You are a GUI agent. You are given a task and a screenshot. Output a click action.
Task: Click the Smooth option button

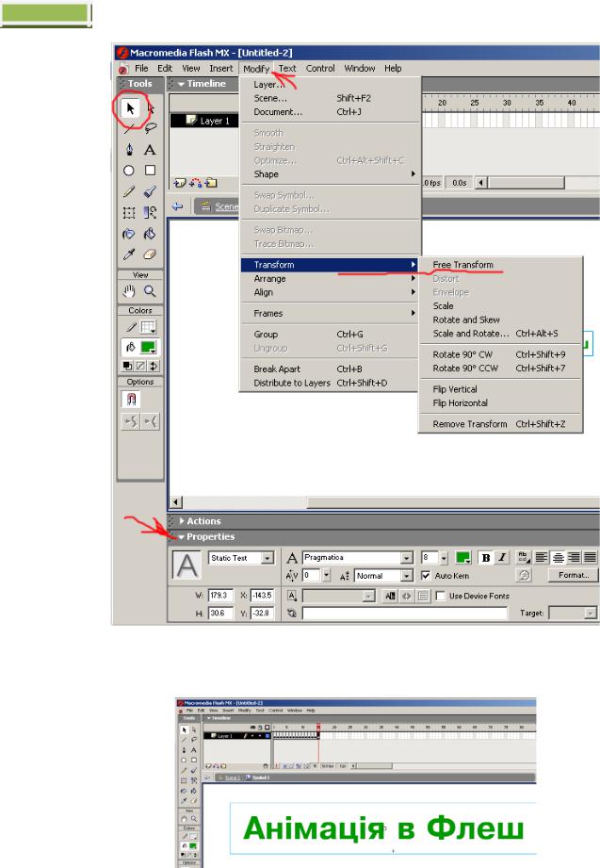coord(131,422)
